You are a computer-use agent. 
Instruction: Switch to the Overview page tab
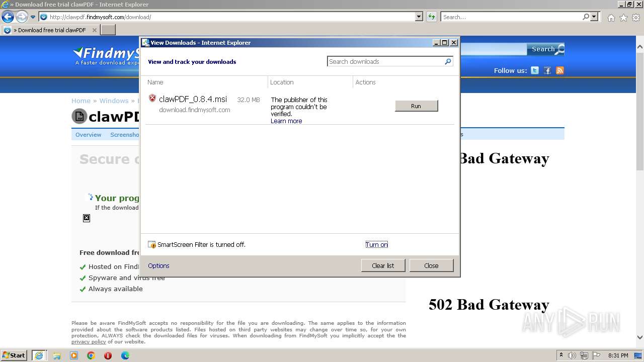tap(88, 135)
